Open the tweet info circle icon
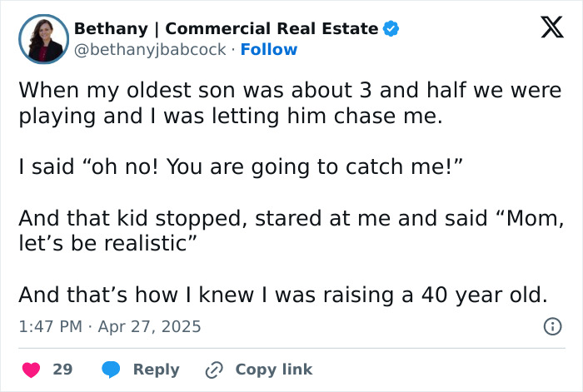This screenshot has height=392, width=583. (552, 326)
